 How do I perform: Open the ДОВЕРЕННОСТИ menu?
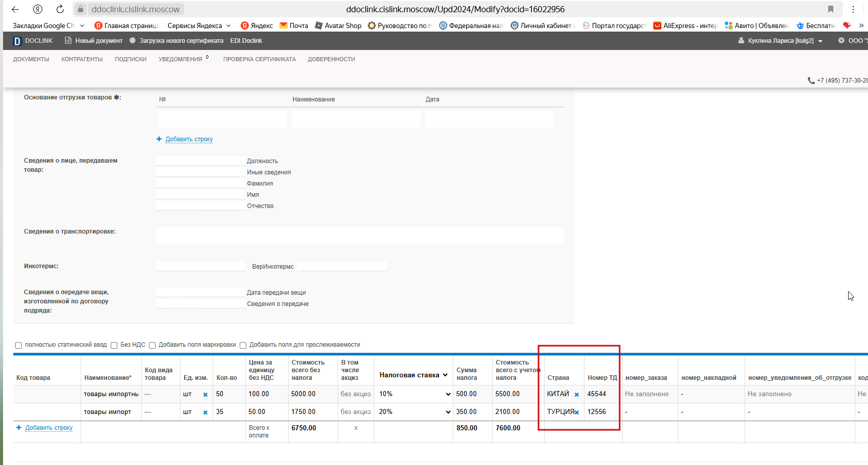(331, 59)
